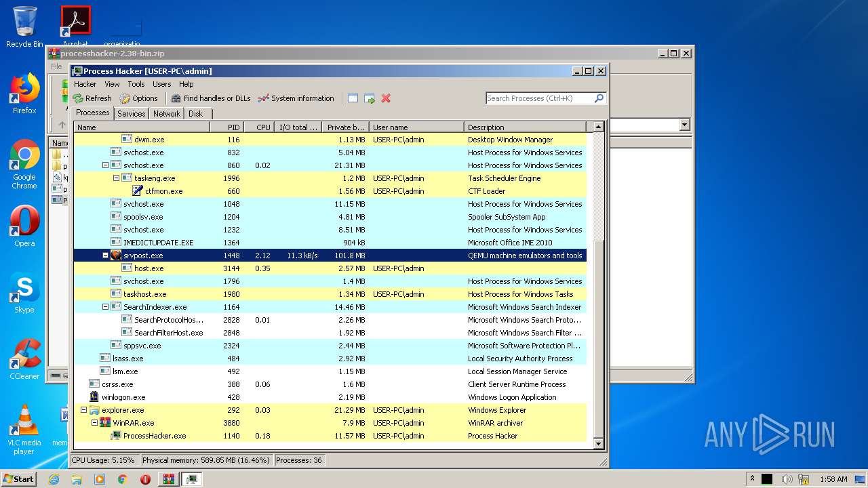Open the Google Chrome desktop shortcut

pos(24,165)
